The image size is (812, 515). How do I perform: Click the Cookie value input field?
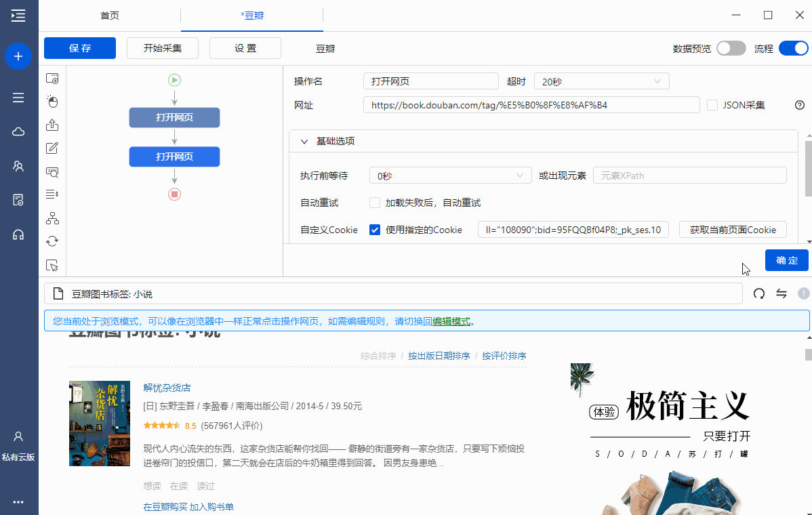(x=573, y=230)
